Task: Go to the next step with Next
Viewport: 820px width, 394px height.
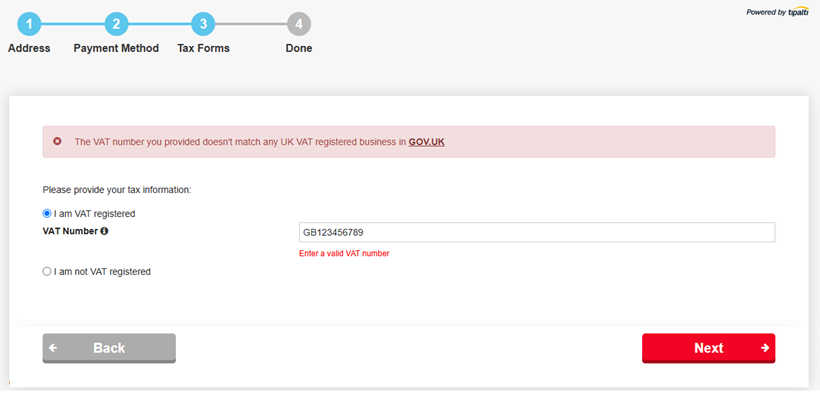Action: 709,348
